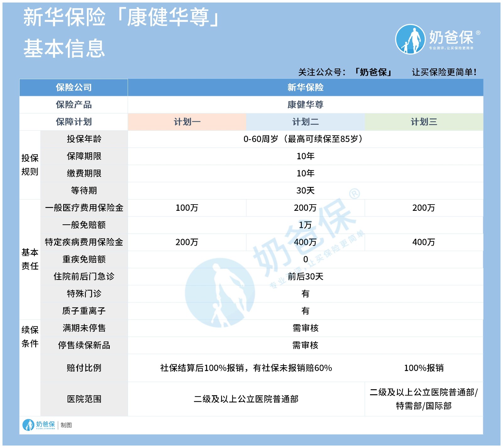Select the 新华保险 header cell
The height and width of the screenshot is (448, 503).
[x=305, y=87]
